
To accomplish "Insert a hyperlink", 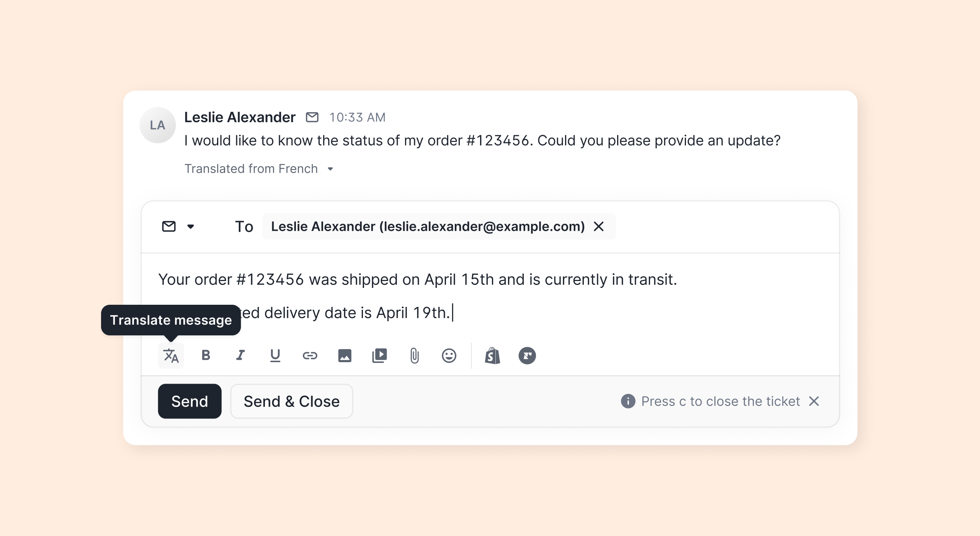I will (x=310, y=356).
